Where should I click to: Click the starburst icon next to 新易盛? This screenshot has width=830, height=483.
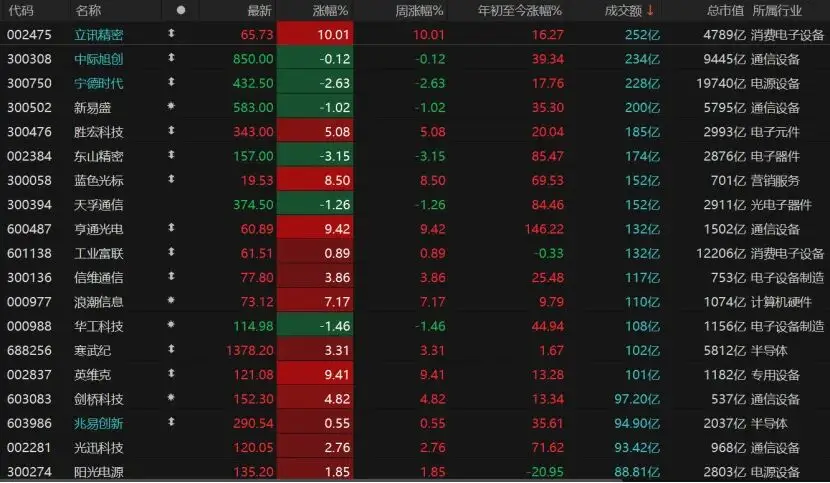pyautogui.click(x=171, y=107)
